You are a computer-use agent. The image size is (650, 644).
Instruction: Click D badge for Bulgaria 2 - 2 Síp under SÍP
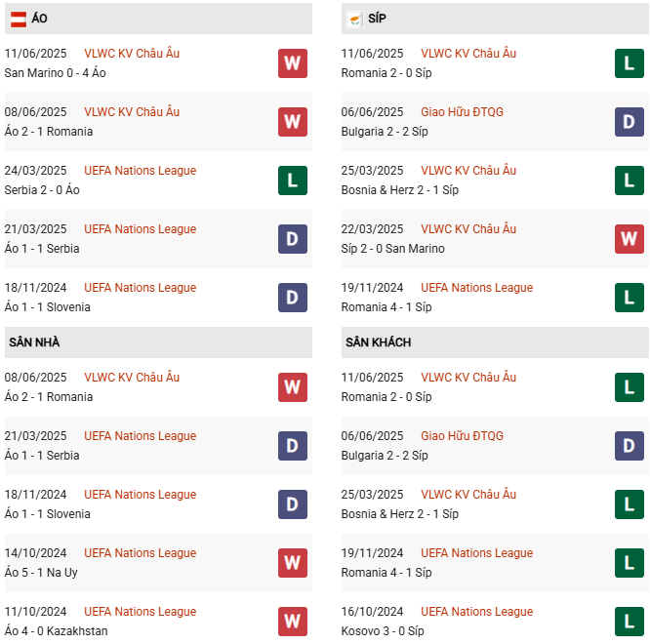tap(629, 122)
